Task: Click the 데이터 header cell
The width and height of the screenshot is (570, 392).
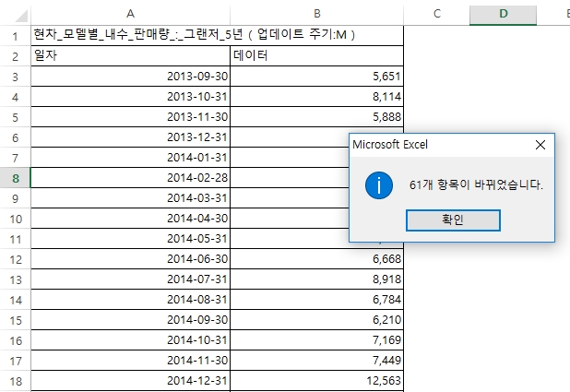Action: 316,56
